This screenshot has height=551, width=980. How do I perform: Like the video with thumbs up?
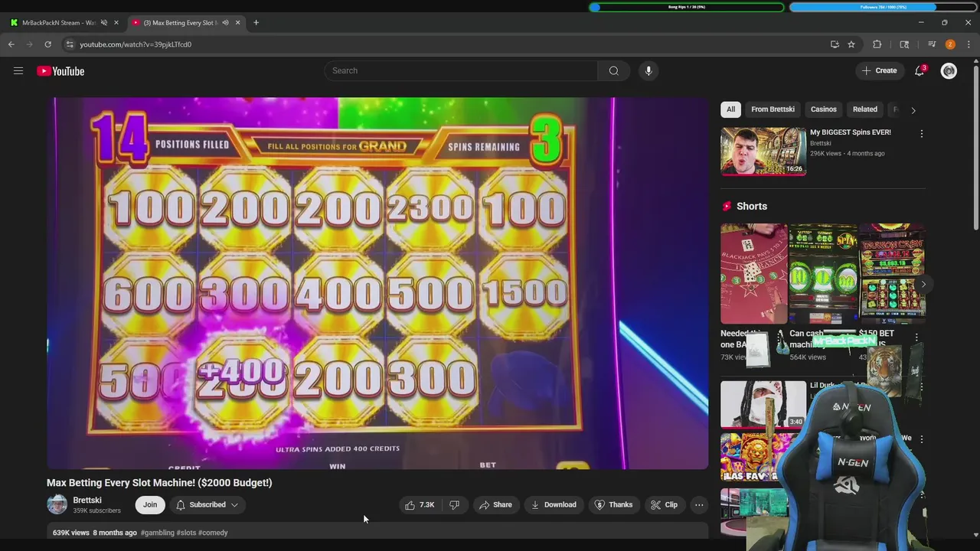pos(420,504)
